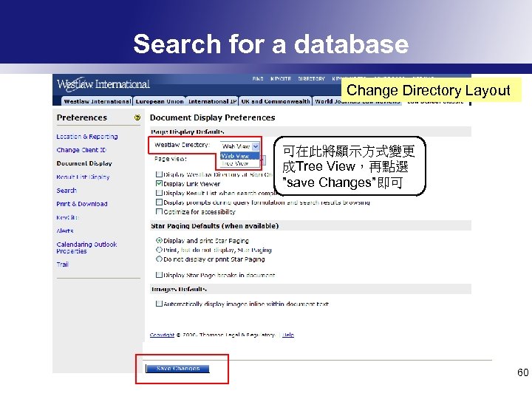Open Change Client ID preferences
532x399 pixels.
[81, 150]
